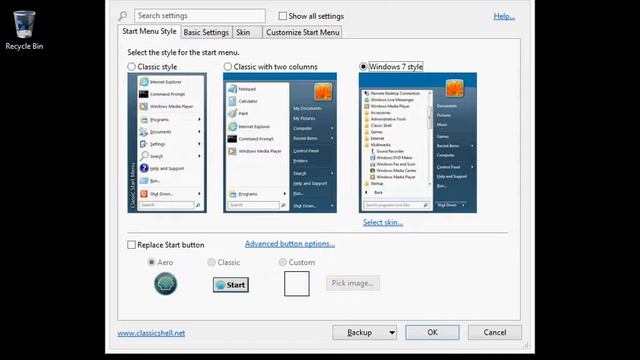The height and width of the screenshot is (360, 640).
Task: Click the OK button
Action: [x=432, y=333]
